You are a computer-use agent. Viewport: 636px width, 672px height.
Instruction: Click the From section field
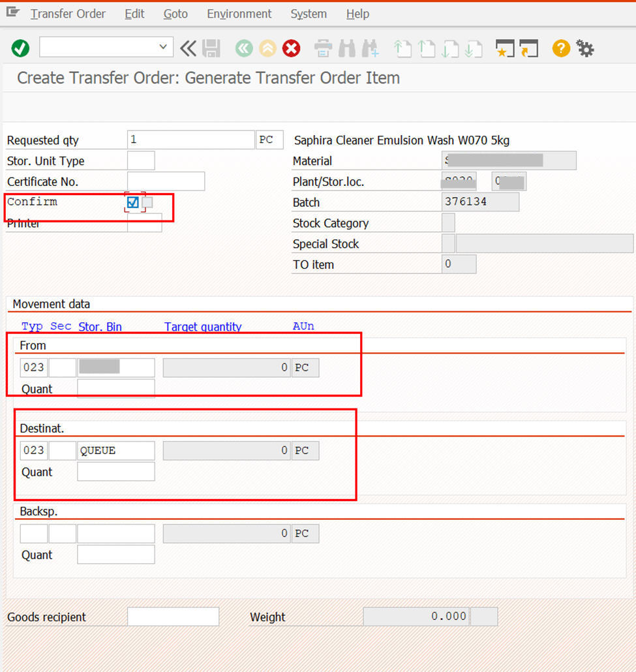coord(62,368)
